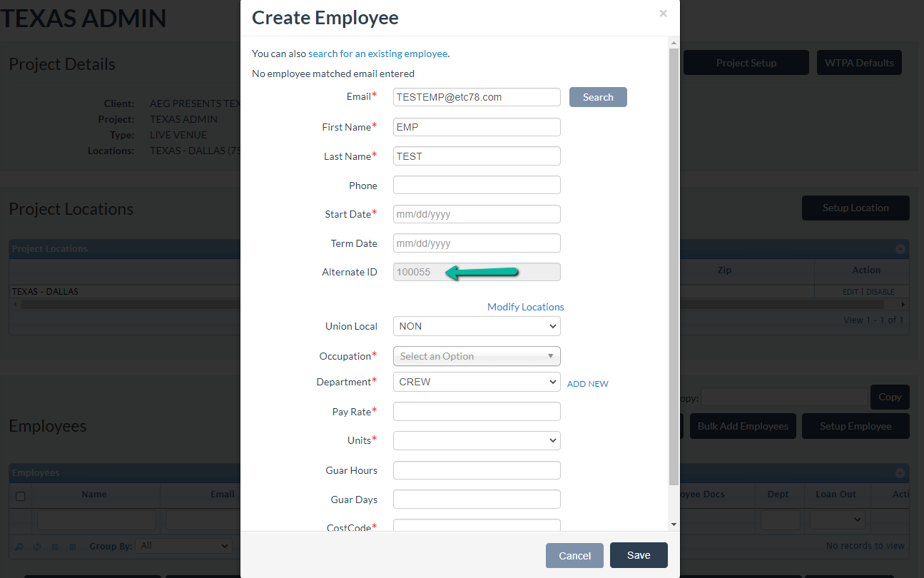Toggle select-all checkbox in Employees grid
Image resolution: width=924 pixels, height=578 pixels.
click(20, 496)
